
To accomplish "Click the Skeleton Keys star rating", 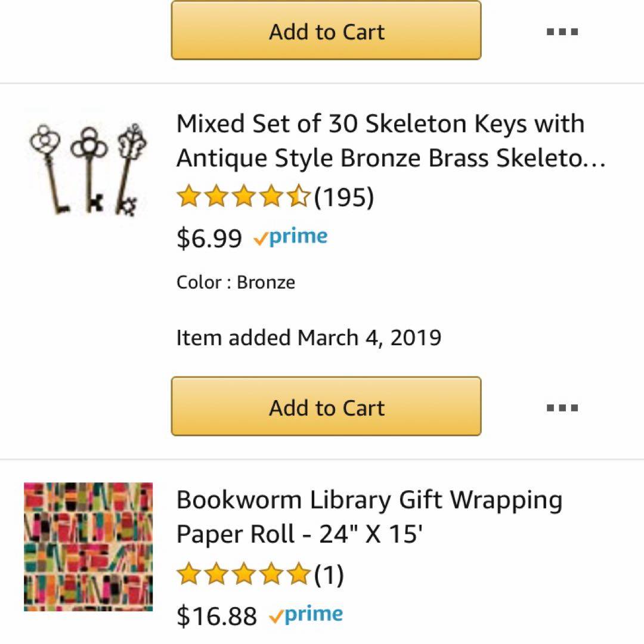I will [244, 197].
